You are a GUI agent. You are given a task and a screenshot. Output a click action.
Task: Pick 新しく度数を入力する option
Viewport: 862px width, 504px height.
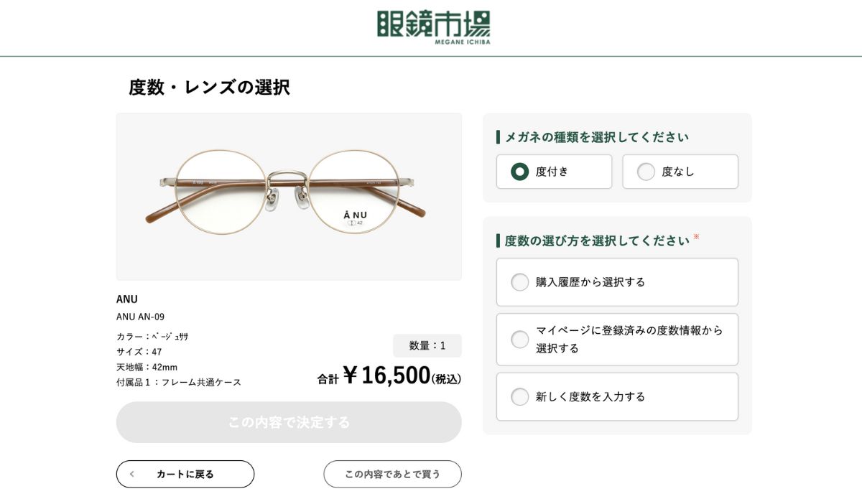[x=520, y=396]
